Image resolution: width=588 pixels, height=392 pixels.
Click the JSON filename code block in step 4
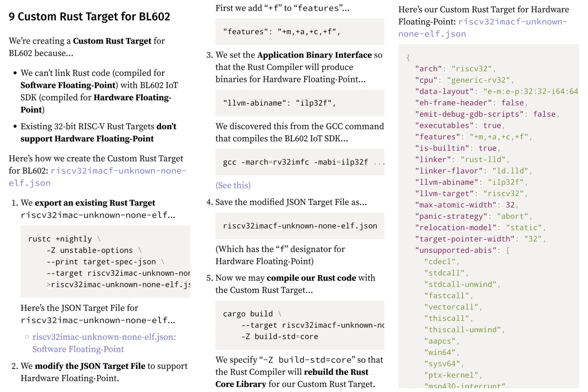point(300,226)
